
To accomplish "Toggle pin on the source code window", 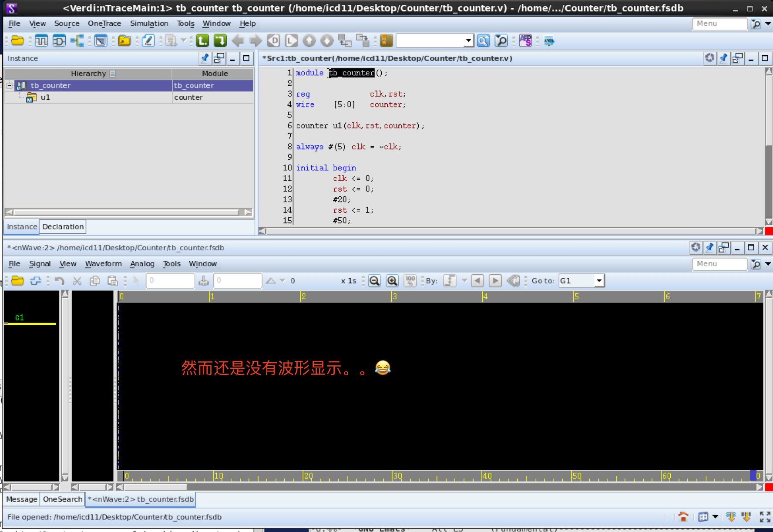I will click(723, 58).
